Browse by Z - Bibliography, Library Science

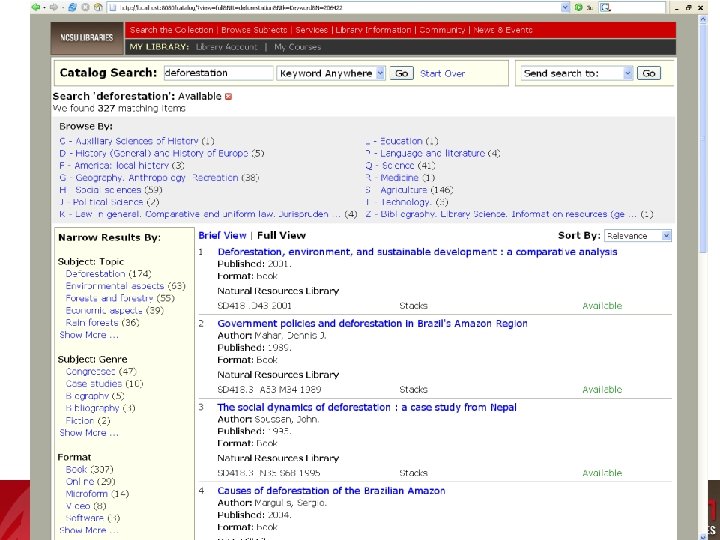coord(510,214)
